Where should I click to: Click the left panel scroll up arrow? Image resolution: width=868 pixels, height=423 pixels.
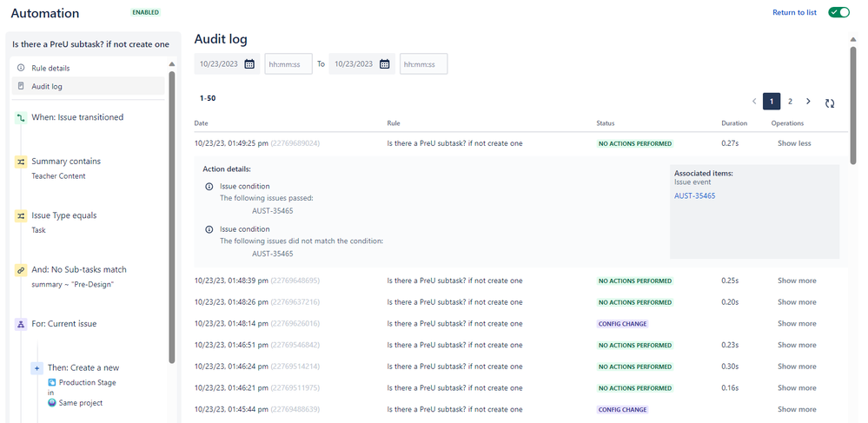pos(172,63)
